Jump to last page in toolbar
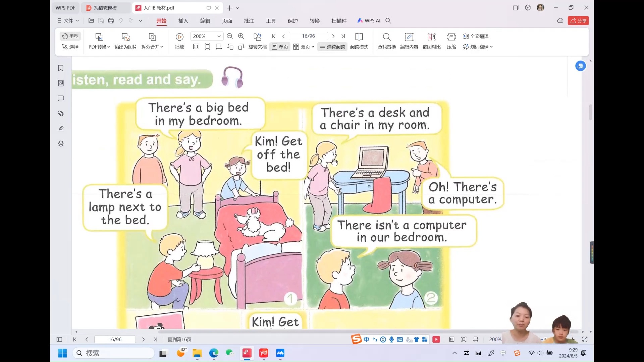The image size is (644, 362). point(343,36)
